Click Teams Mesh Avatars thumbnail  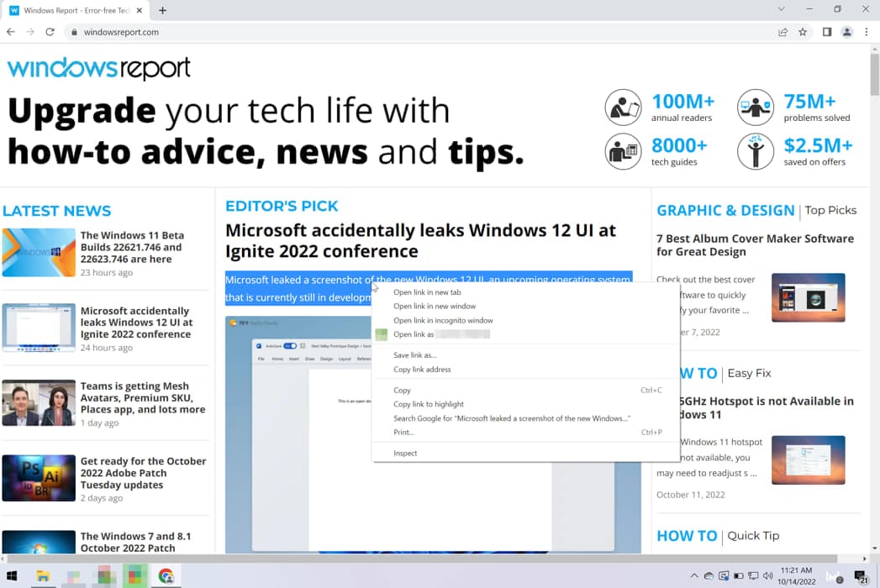tap(39, 403)
